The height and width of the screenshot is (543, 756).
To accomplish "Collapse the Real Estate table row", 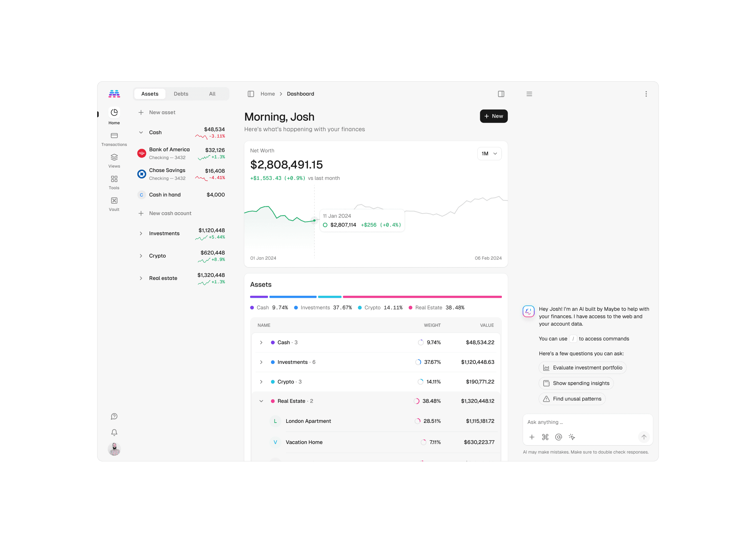I will pyautogui.click(x=261, y=401).
